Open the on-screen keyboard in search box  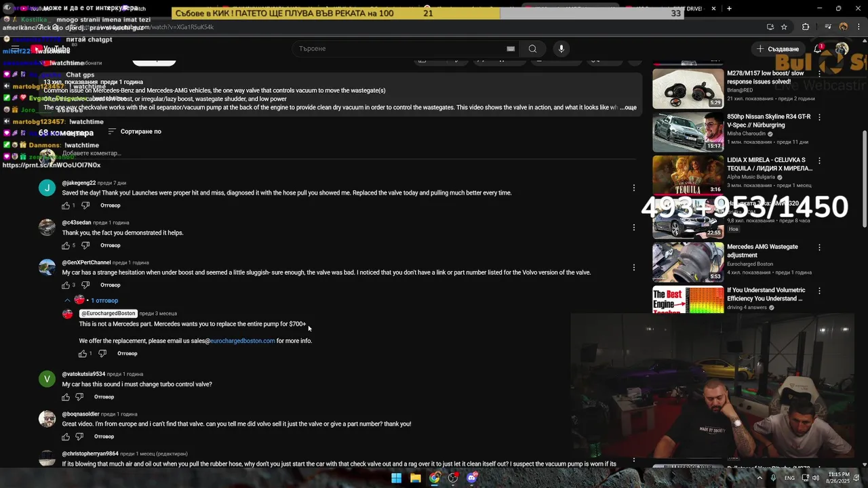point(511,49)
